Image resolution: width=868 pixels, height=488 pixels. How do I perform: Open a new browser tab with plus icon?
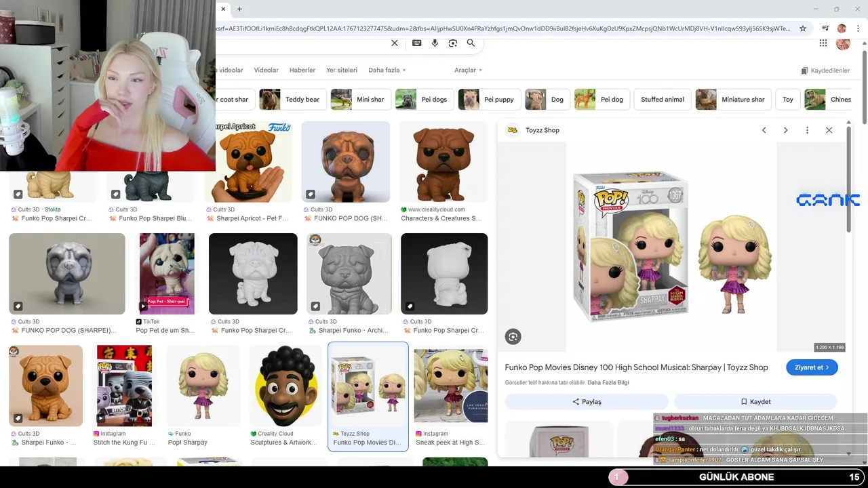(239, 9)
